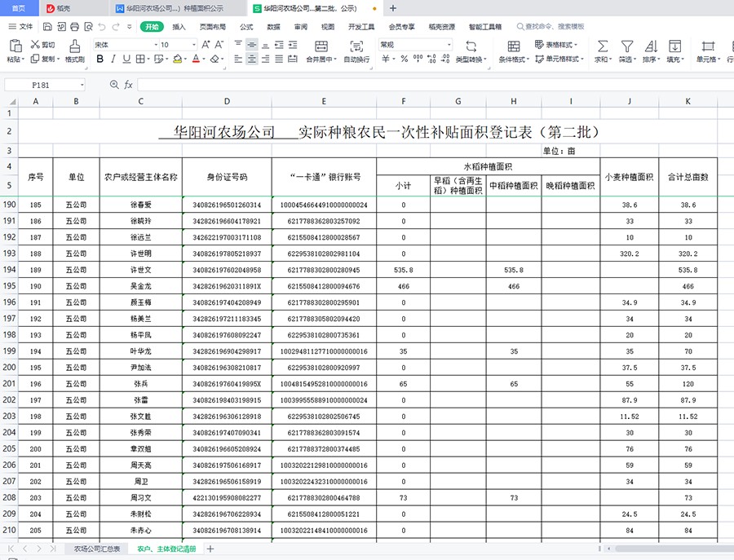Toggle Bold formatting

click(x=100, y=60)
